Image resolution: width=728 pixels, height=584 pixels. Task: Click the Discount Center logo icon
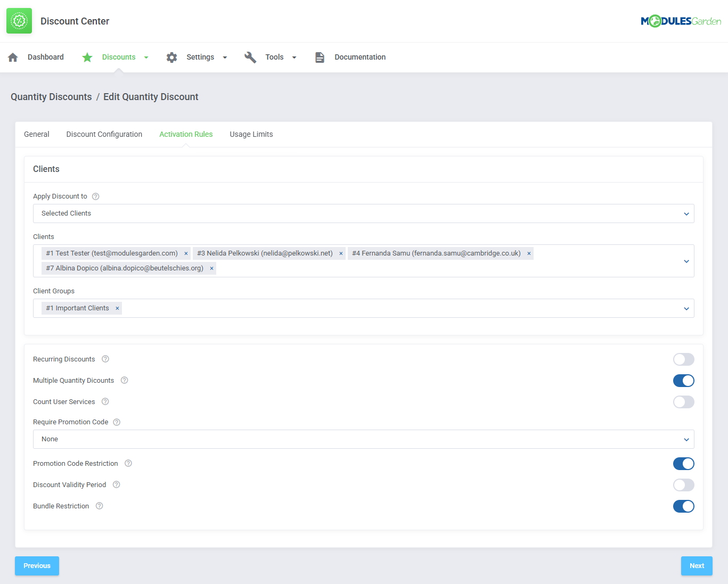19,21
